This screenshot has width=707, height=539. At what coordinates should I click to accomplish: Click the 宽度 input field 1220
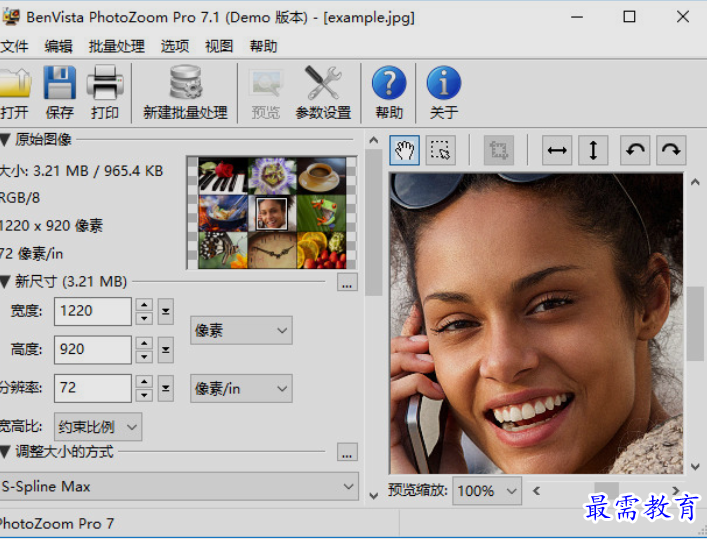point(93,311)
